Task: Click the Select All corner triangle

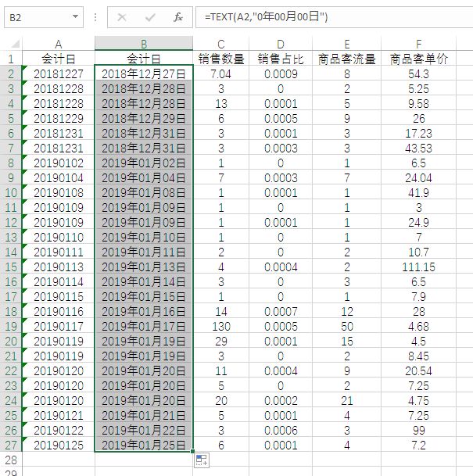Action: (15, 44)
